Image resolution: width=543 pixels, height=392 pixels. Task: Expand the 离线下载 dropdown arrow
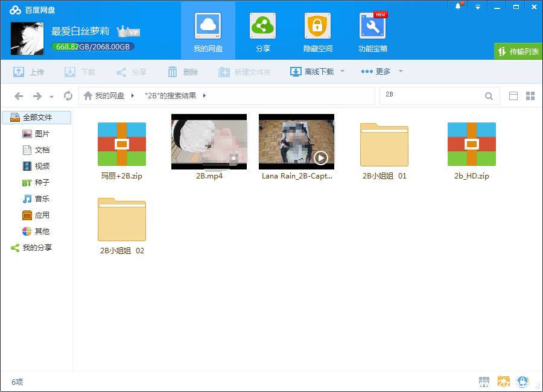point(343,71)
